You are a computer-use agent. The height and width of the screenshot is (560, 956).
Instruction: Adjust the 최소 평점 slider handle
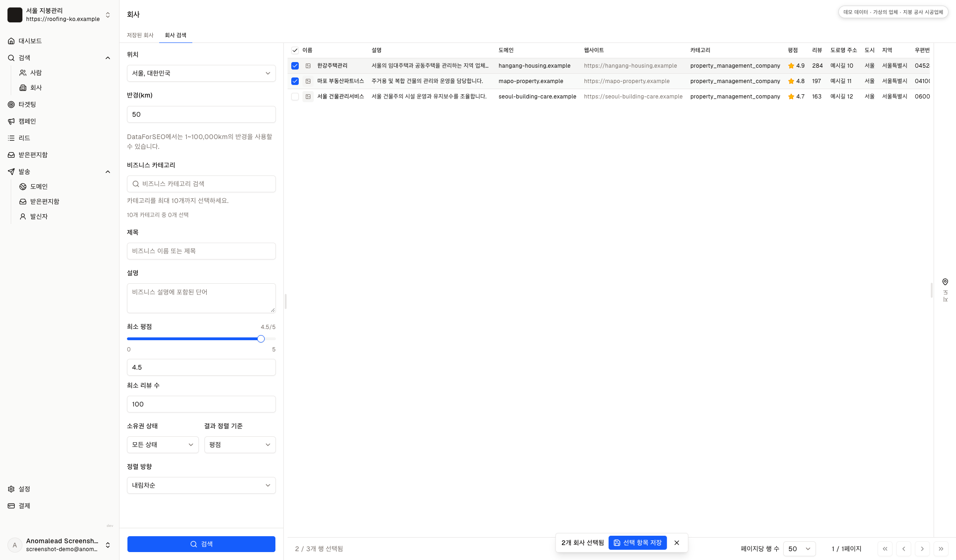click(x=261, y=339)
